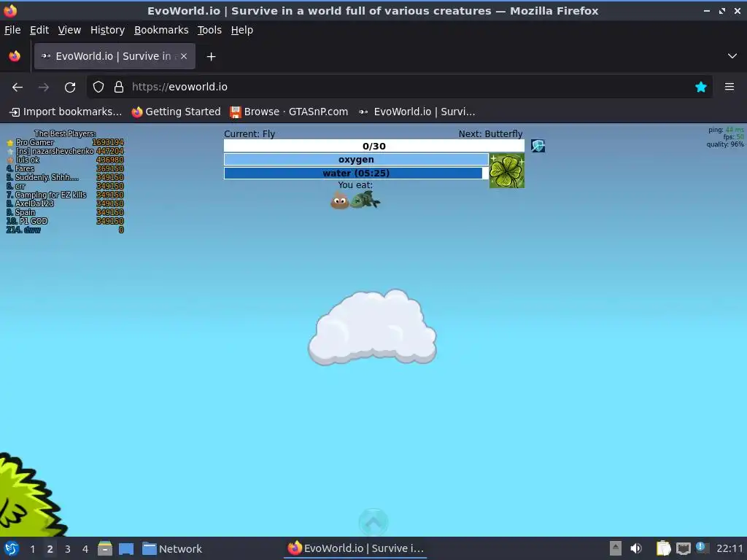This screenshot has width=747, height=560.
Task: Click the blue show desktop taskbar icon
Action: coord(126,549)
